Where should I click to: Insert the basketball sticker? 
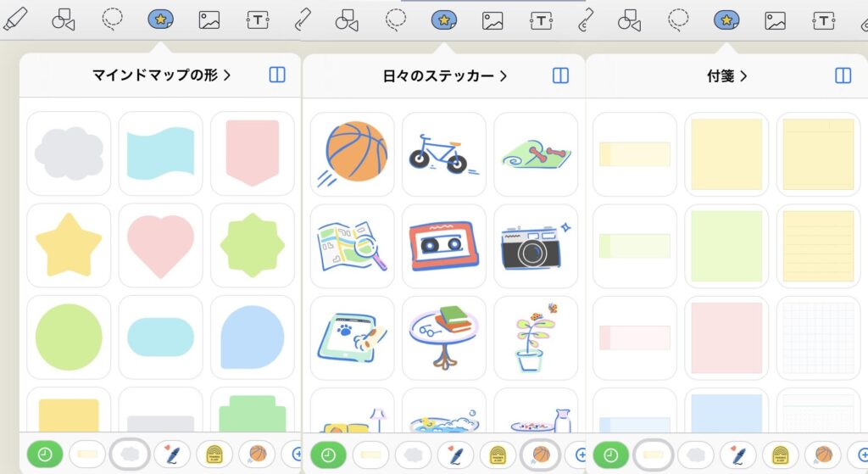(x=352, y=154)
